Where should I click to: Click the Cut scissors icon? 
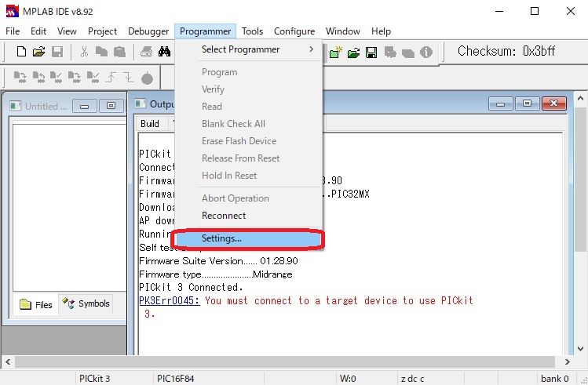84,52
